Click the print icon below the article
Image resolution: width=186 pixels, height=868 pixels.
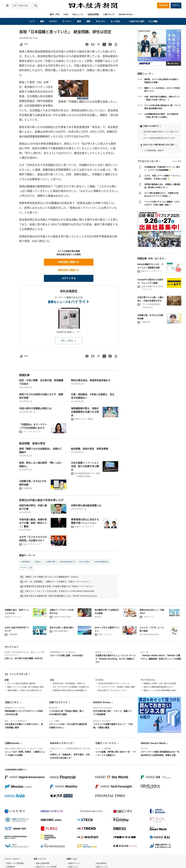87,356
